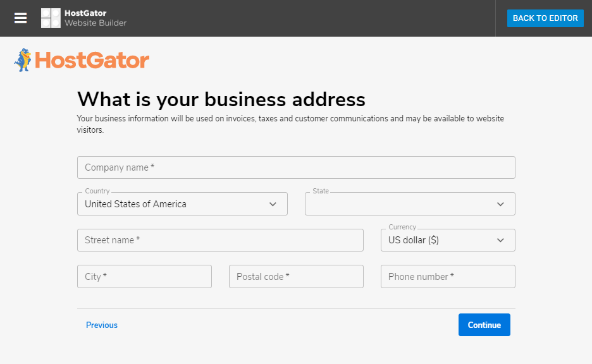Click the What is your business address heading
The image size is (592, 364).
pos(221,99)
